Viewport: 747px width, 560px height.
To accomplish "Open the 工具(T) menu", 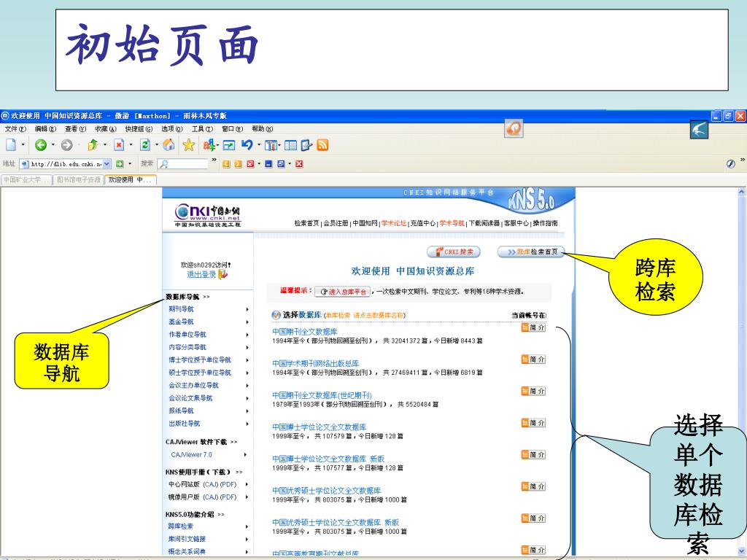I will click(202, 129).
